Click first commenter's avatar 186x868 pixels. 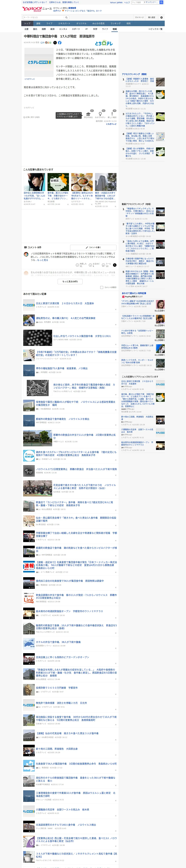click(x=26, y=255)
